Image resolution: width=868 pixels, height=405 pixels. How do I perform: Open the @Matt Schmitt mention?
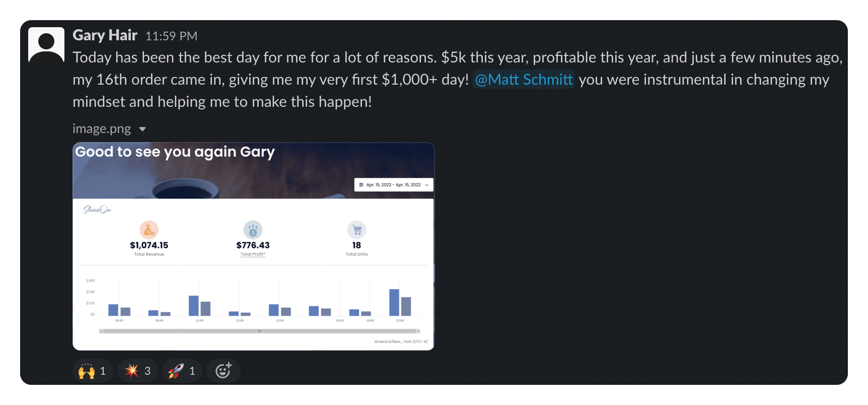click(524, 80)
